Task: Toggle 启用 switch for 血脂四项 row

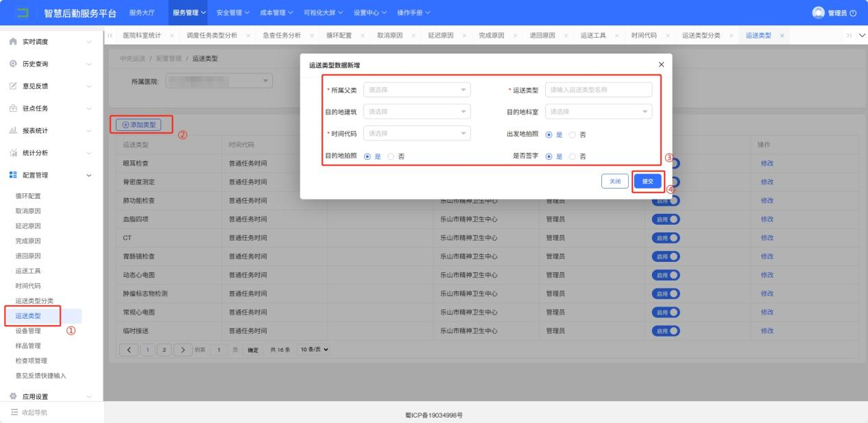Action: tap(666, 219)
